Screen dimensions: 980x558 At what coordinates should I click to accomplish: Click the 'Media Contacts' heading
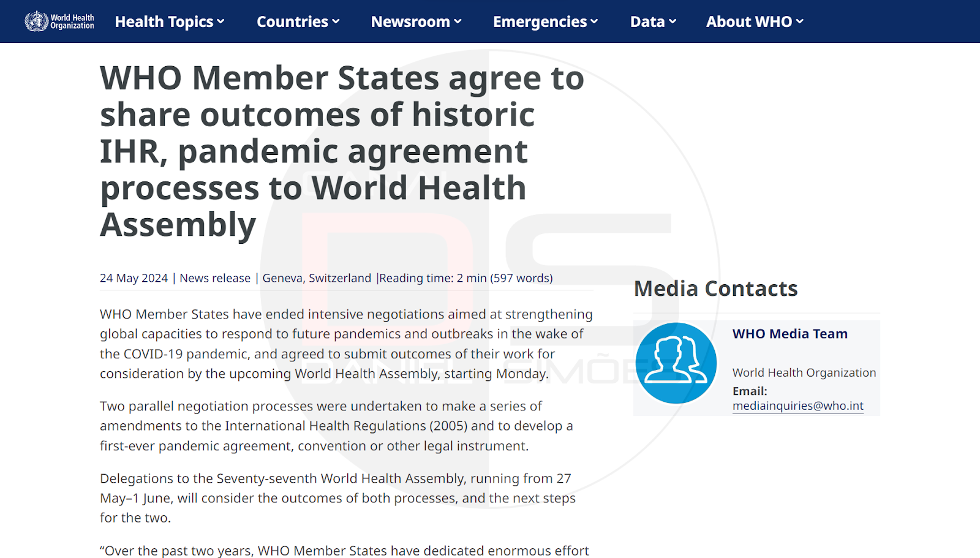click(x=715, y=288)
